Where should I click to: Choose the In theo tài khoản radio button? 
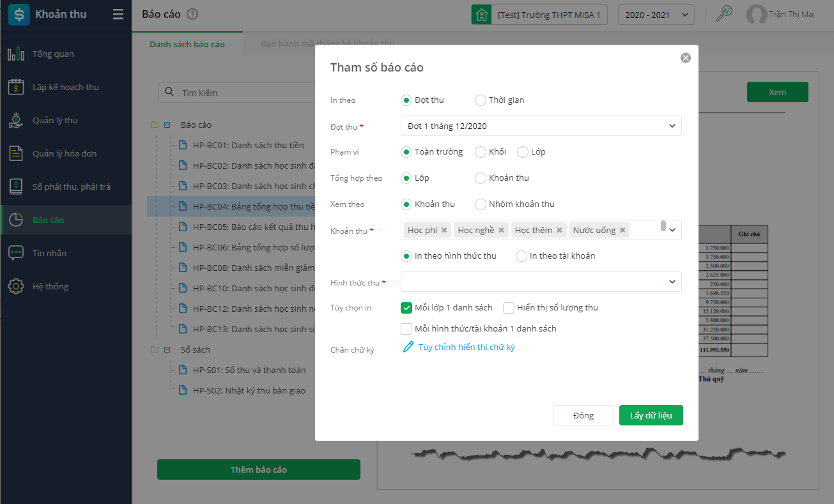(x=521, y=256)
